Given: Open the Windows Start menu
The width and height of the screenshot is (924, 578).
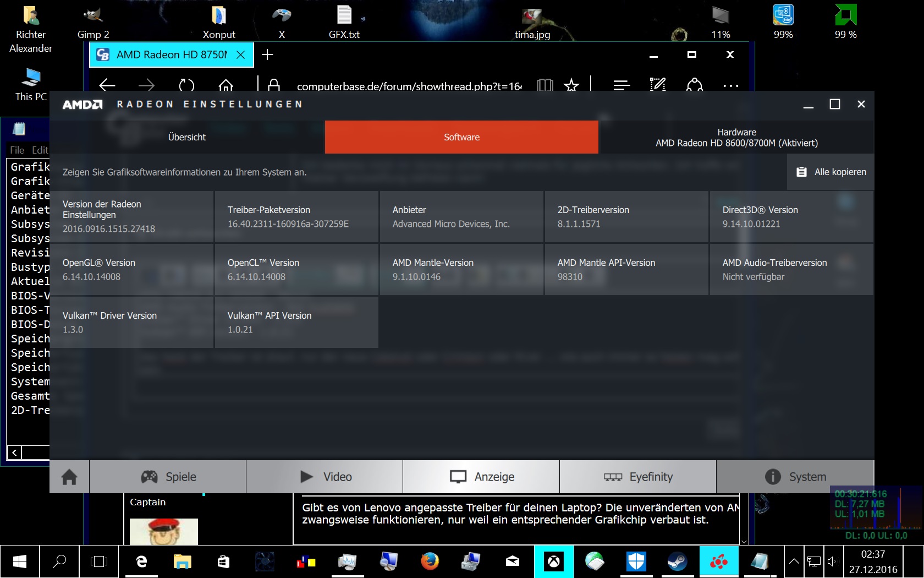Looking at the screenshot, I should (x=20, y=561).
